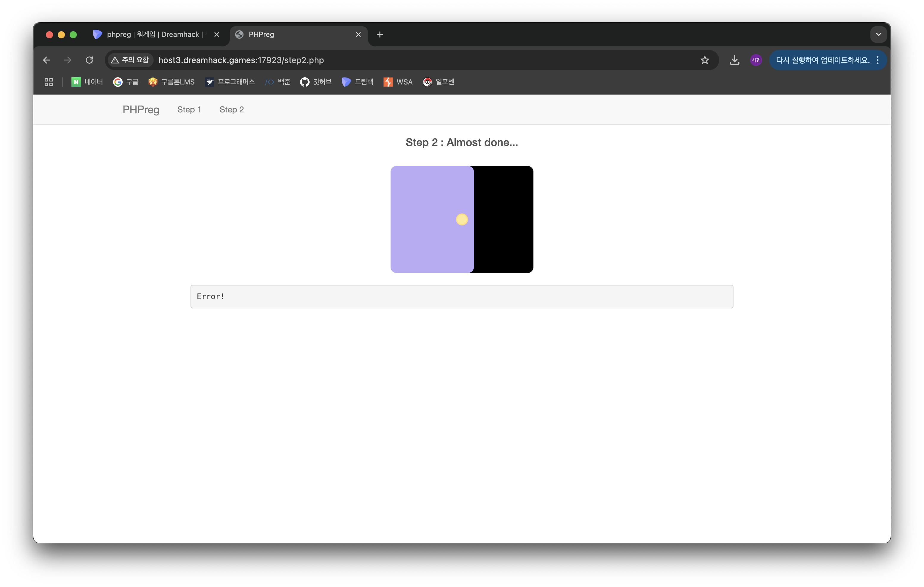This screenshot has height=587, width=924.
Task: Open the downloads icon
Action: click(734, 60)
